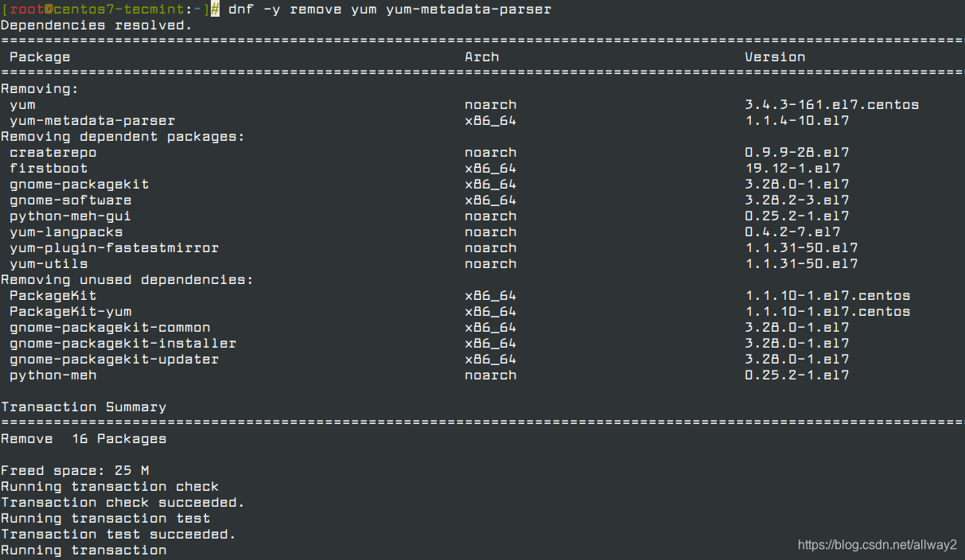Click version 0.9.9-28.el7 of createrepo
This screenshot has height=560, width=965.
point(797,153)
